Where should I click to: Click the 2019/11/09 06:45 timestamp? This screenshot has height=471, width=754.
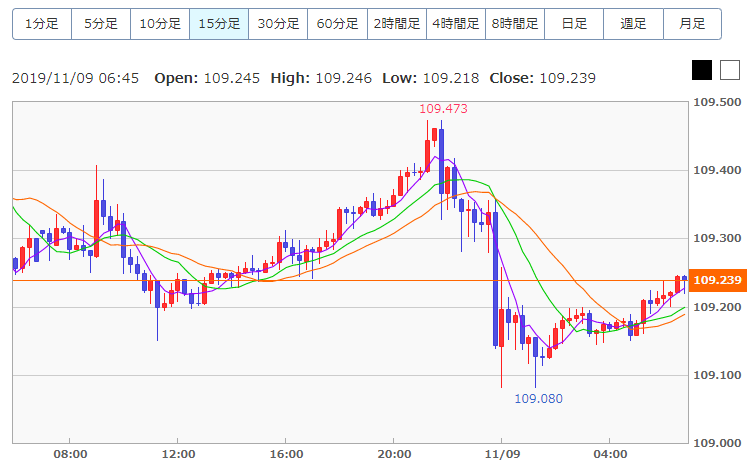(x=75, y=78)
